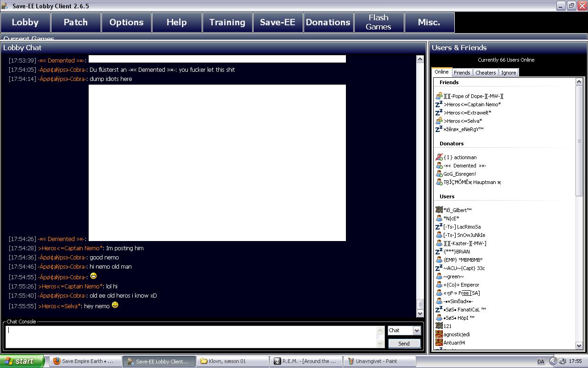Open the Cheaters tab
Screen dimensions: 588x368
(486, 73)
